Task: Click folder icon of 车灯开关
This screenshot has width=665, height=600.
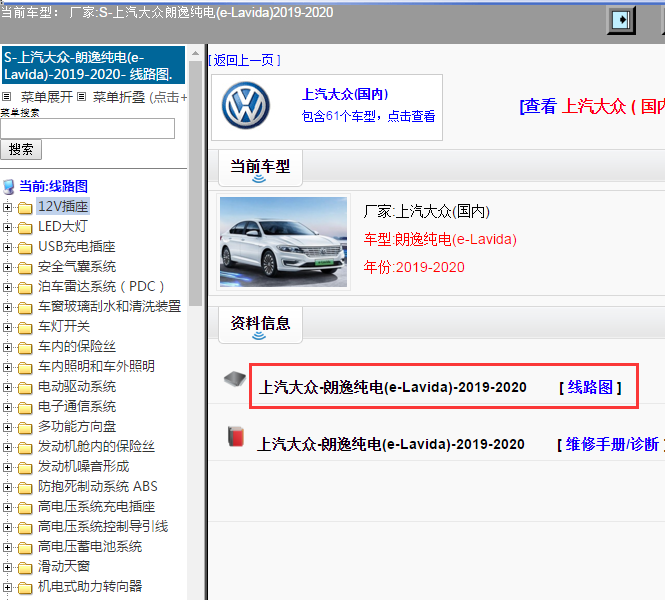Action: (x=25, y=328)
